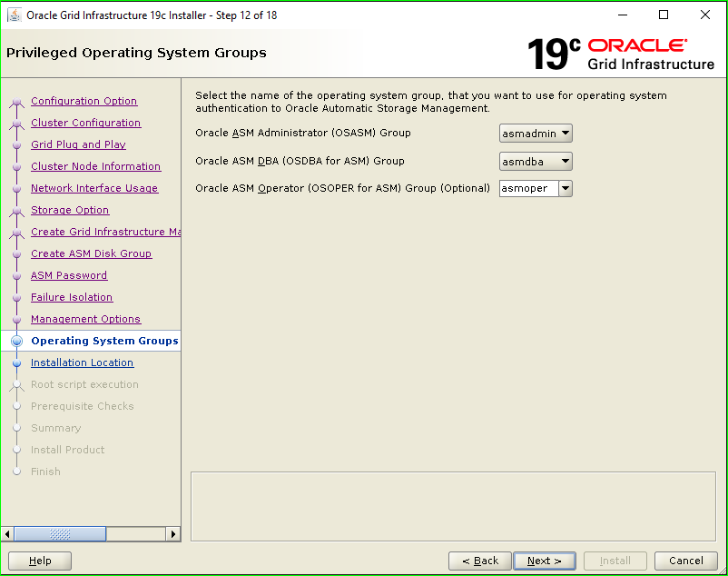Open the ASM Password step link
Viewport: 728px width, 576px height.
[x=68, y=275]
